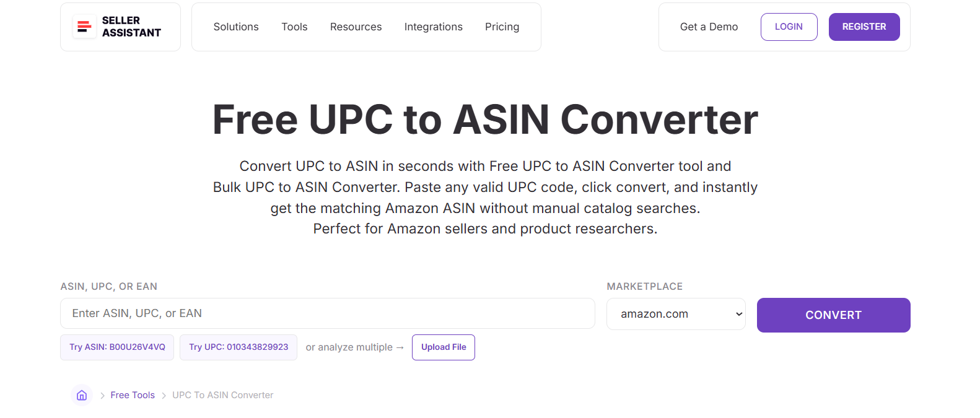Open the Free Tools breadcrumb link

(x=132, y=394)
